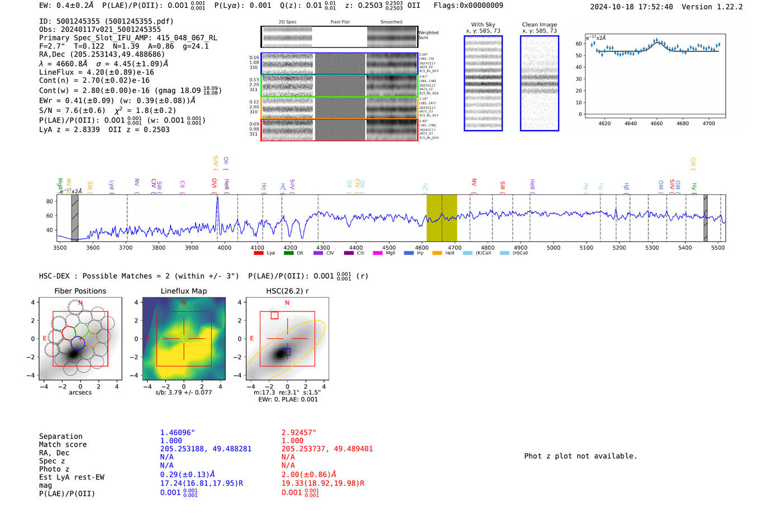Click the ID 5001245355 text line
The image size is (782, 532).
tap(106, 21)
